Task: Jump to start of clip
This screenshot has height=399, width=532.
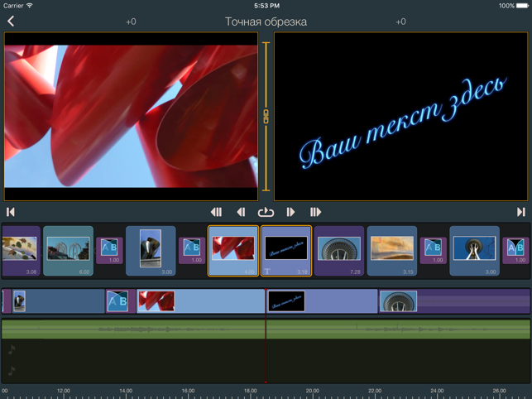Action: coord(11,213)
